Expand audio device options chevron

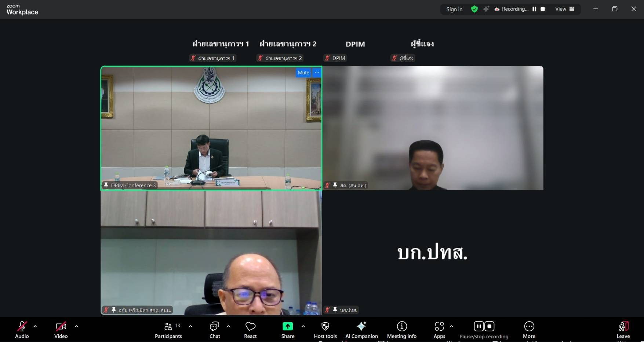pyautogui.click(x=35, y=326)
